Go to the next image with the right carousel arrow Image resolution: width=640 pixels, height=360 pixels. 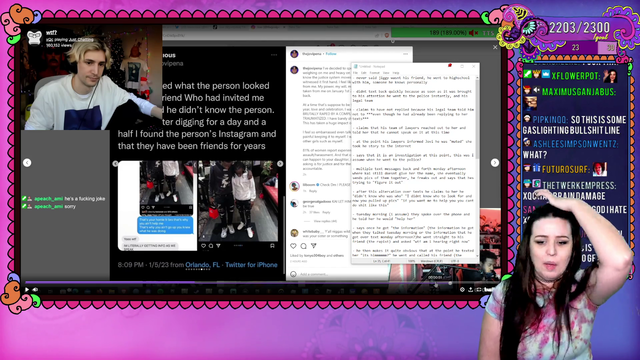[x=495, y=163]
